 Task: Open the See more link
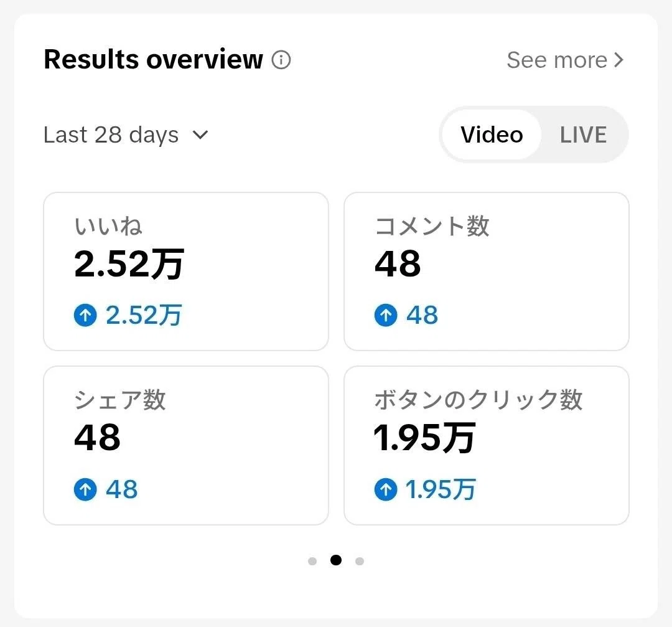pos(565,60)
